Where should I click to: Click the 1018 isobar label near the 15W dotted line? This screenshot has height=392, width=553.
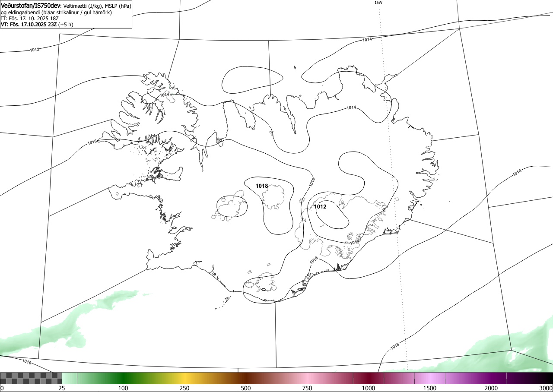click(x=394, y=346)
